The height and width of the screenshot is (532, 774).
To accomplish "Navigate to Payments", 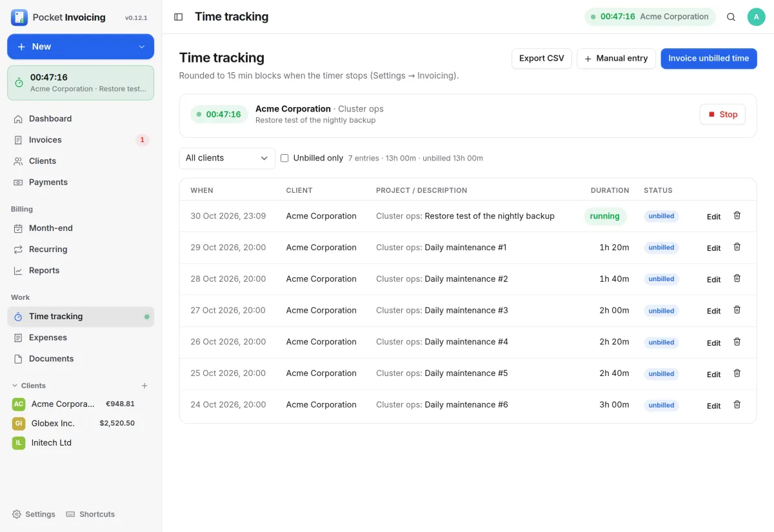I will click(81, 182).
